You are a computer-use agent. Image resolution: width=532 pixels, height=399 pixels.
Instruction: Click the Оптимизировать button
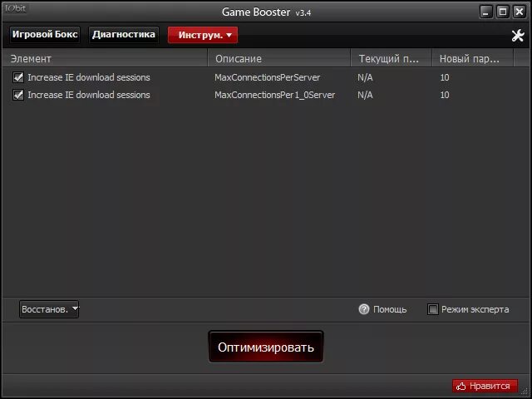[x=266, y=347]
